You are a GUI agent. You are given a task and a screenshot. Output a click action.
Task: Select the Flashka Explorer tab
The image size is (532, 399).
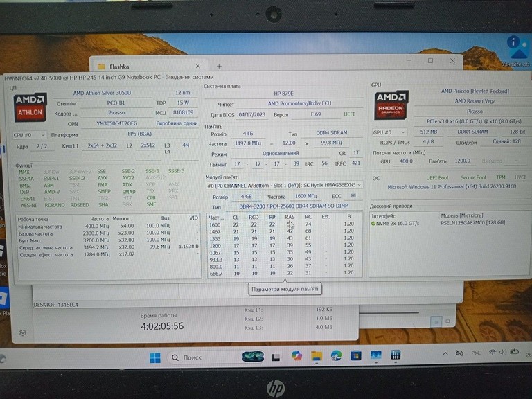pos(148,66)
